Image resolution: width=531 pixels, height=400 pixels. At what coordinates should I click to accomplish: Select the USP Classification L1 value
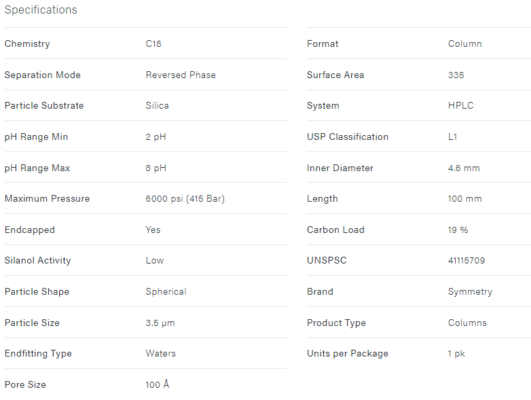point(452,137)
